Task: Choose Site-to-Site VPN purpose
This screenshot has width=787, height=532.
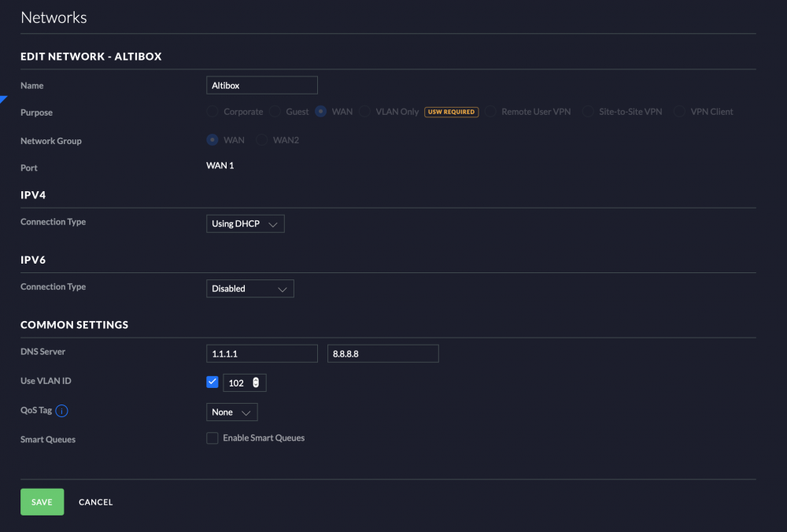Action: pyautogui.click(x=588, y=112)
